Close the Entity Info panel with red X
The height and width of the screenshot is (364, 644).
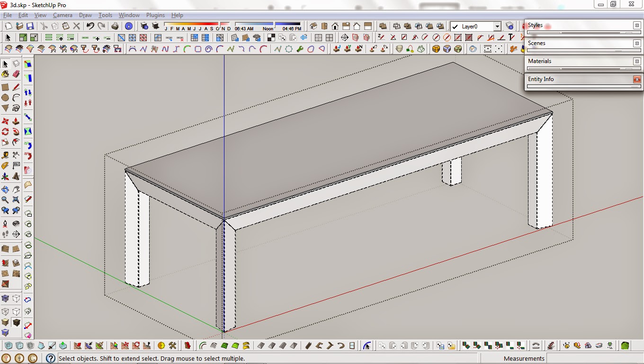[x=637, y=79]
